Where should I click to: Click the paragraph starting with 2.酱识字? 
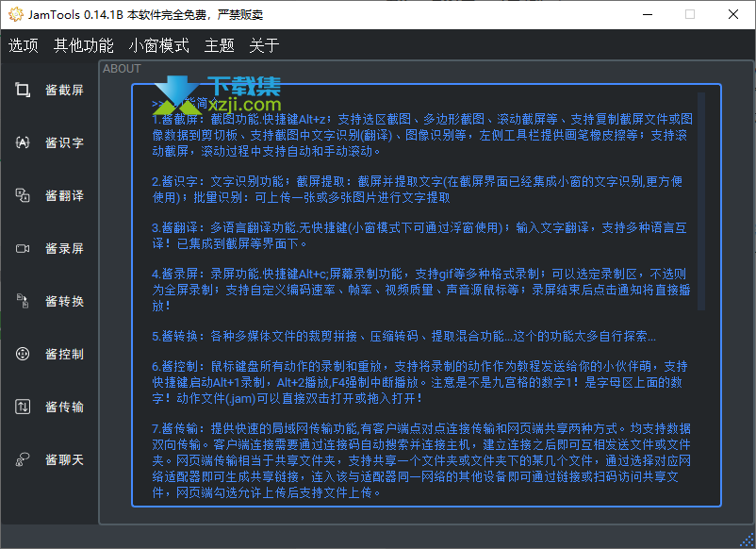418,189
